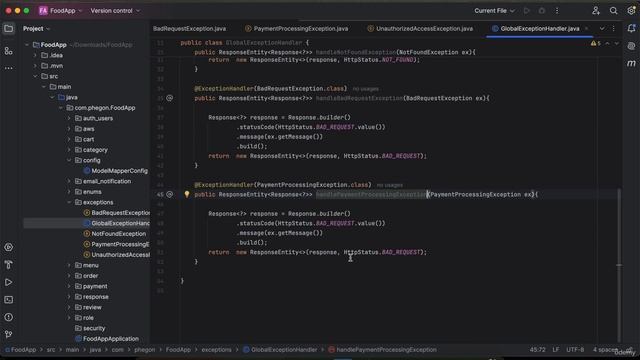Click the GlobalExceptionHandler breadcrumb
Image resolution: width=640 pixels, height=360 pixels.
280,350
